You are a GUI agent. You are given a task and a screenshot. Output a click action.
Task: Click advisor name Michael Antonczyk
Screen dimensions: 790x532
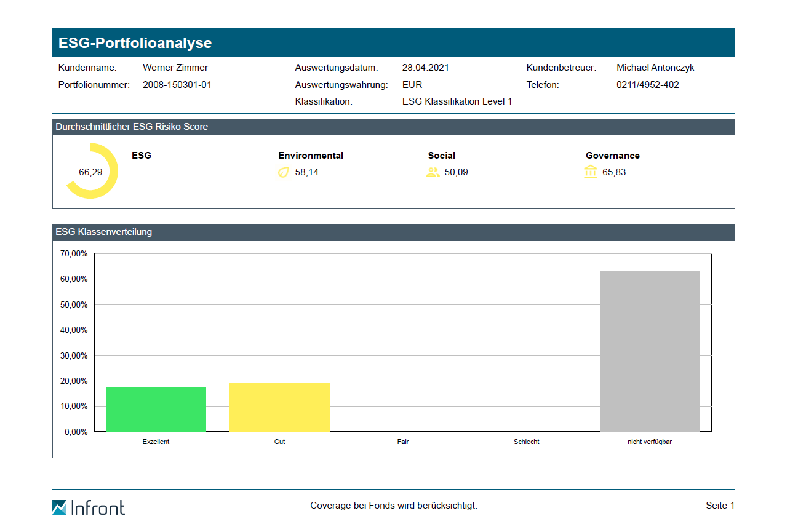(x=655, y=68)
